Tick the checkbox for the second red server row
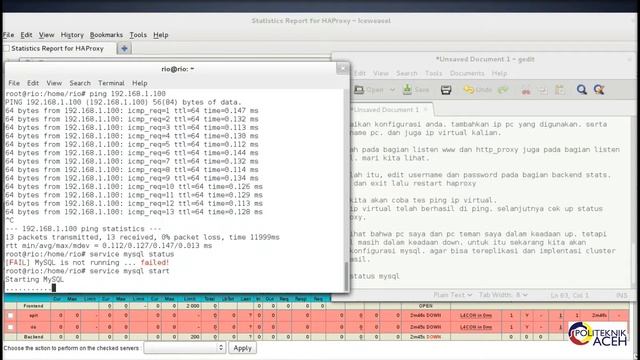This screenshot has width=640, height=360. point(11,327)
